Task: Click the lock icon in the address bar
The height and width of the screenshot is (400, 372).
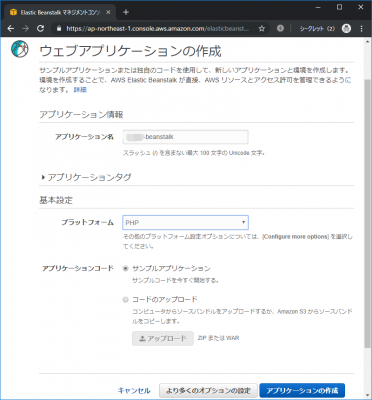Action: 59,29
